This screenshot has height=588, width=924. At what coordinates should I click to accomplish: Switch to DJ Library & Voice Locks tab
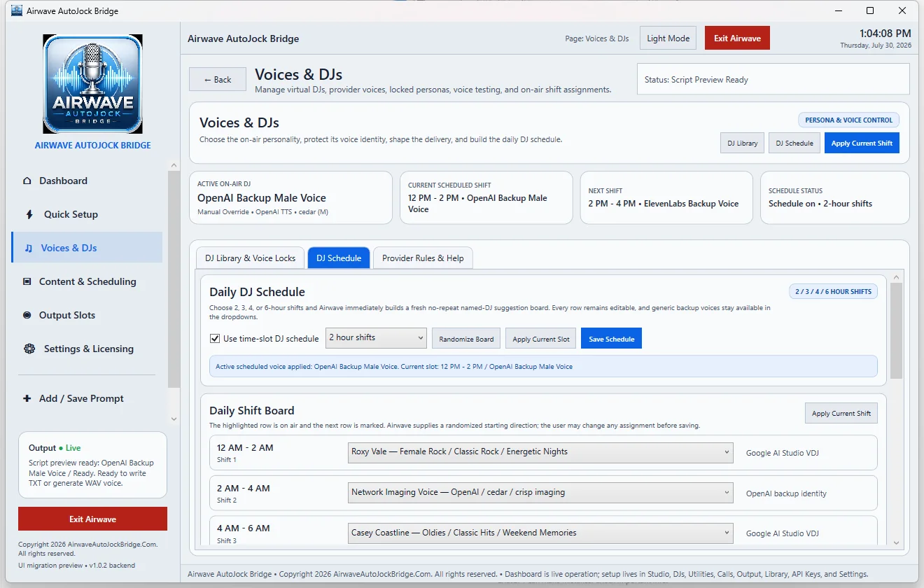[250, 258]
